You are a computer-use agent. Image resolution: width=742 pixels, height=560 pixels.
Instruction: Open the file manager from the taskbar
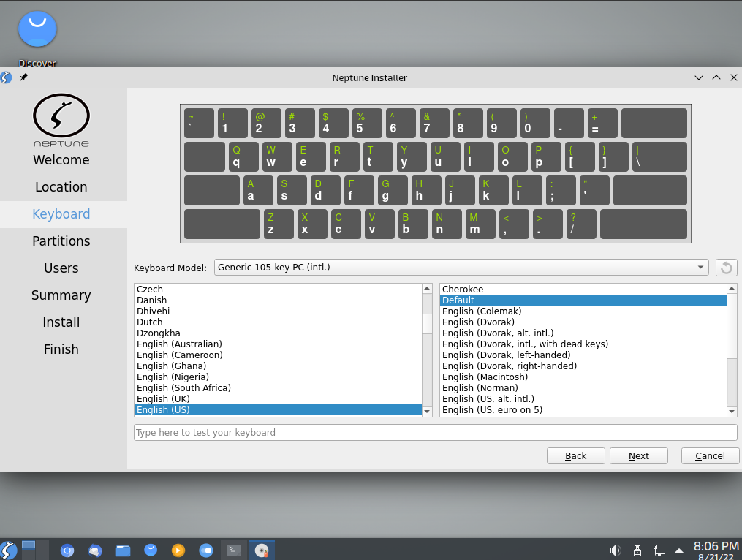122,550
